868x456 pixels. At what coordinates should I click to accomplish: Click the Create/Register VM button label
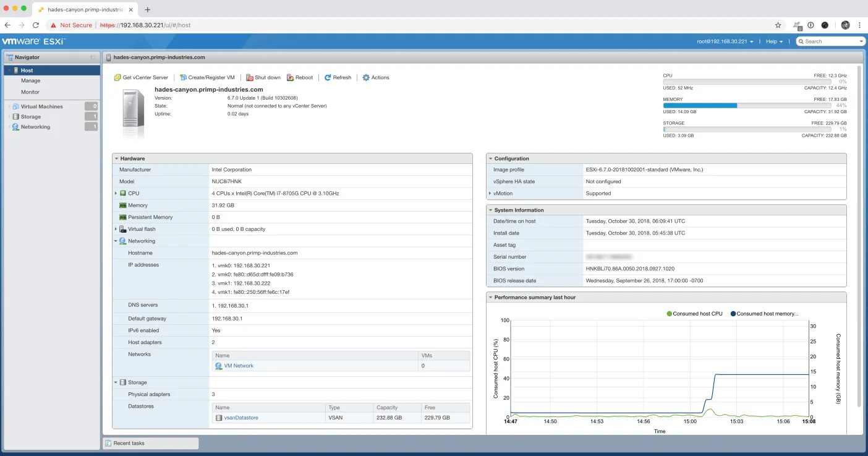point(211,77)
